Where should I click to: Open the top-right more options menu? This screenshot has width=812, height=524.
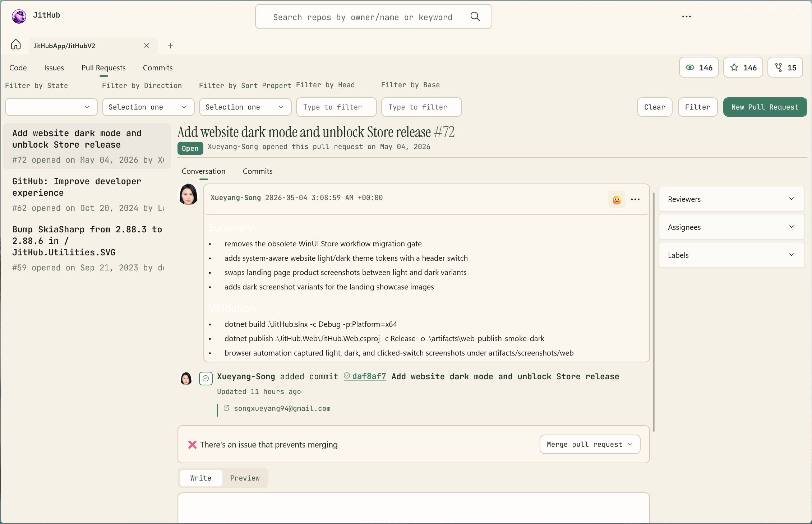[x=686, y=17]
